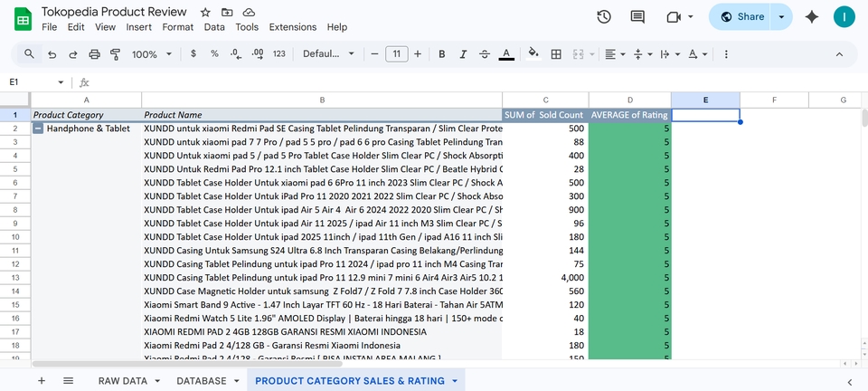
Task: Open the more toolbar options menu
Action: click(x=726, y=54)
